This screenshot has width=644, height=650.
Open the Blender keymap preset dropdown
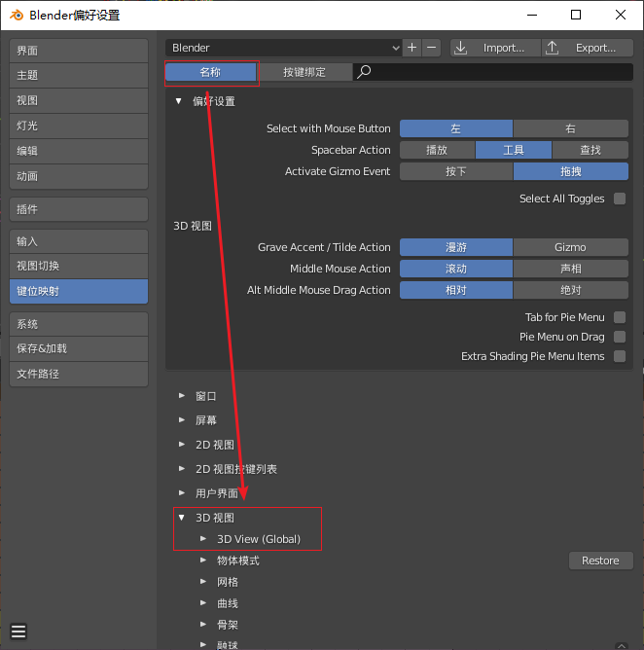[x=283, y=48]
